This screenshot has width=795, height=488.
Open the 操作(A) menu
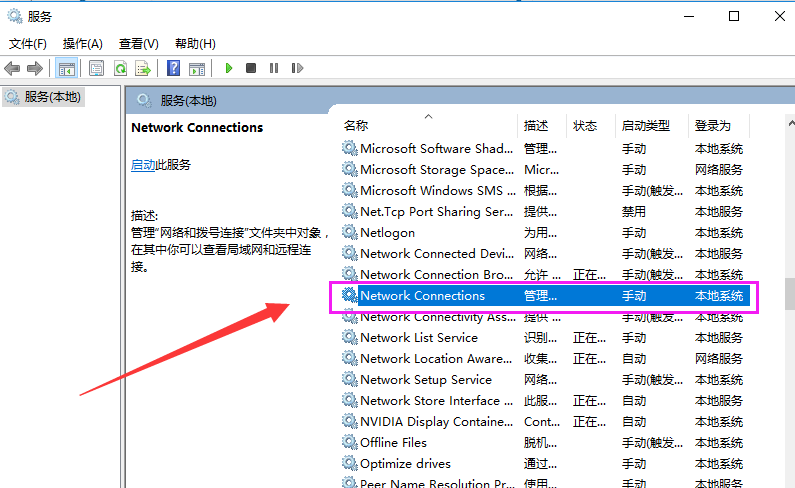[x=83, y=44]
